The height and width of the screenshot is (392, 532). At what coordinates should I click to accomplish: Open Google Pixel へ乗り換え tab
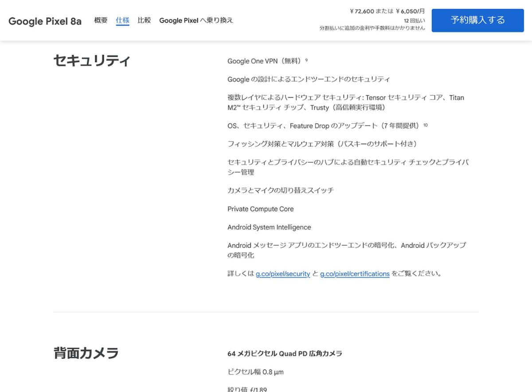pos(196,20)
